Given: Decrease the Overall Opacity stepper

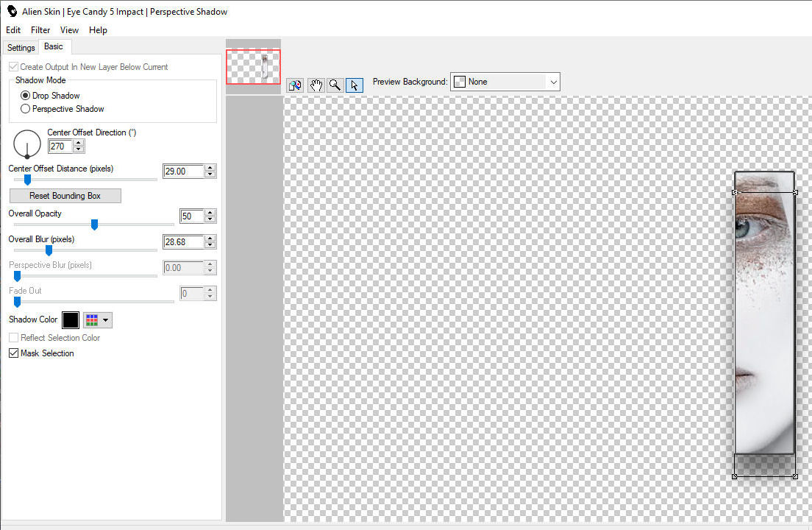Looking at the screenshot, I should pos(210,219).
